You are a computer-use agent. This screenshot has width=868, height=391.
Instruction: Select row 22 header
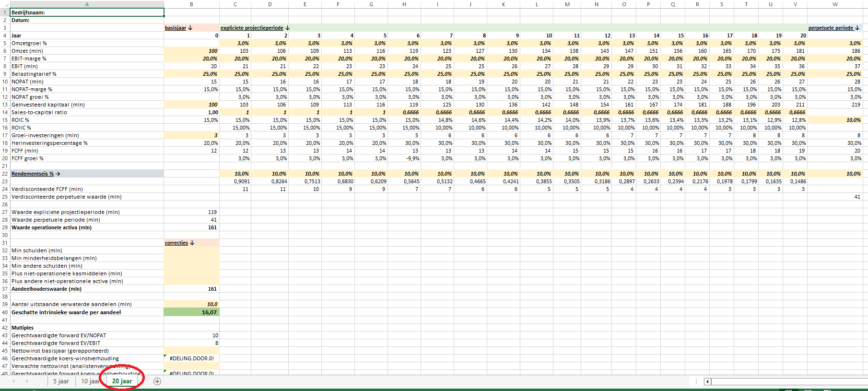point(5,174)
